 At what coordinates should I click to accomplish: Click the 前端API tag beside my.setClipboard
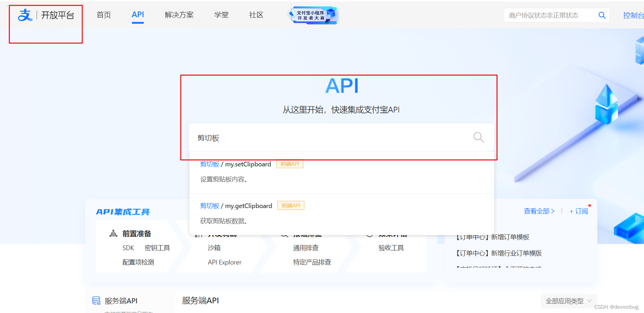(x=290, y=164)
